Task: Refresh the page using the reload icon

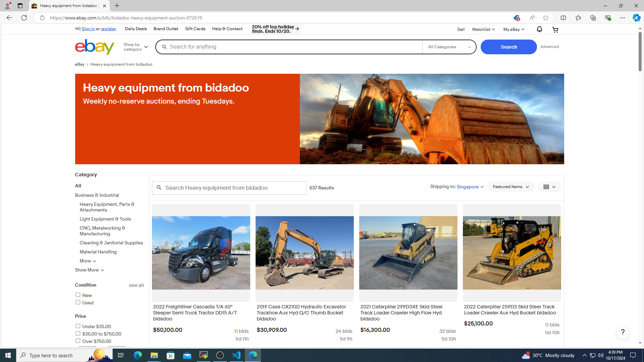Action: pos(24,18)
